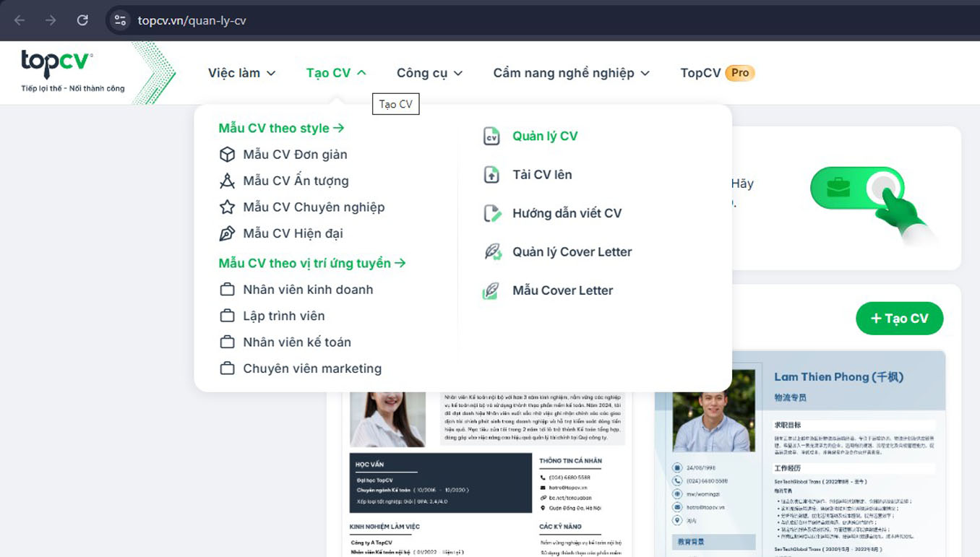The image size is (980, 557).
Task: Click the green Tạo CV button
Action: pyautogui.click(x=899, y=319)
